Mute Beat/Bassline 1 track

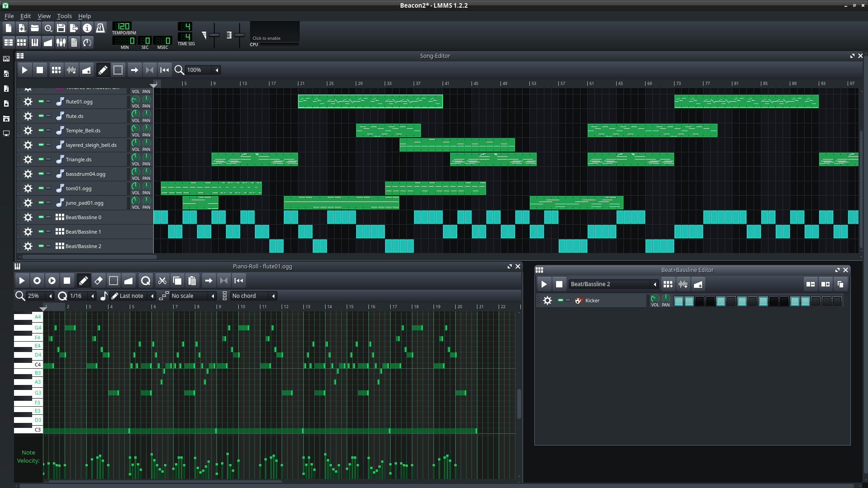[x=41, y=231]
